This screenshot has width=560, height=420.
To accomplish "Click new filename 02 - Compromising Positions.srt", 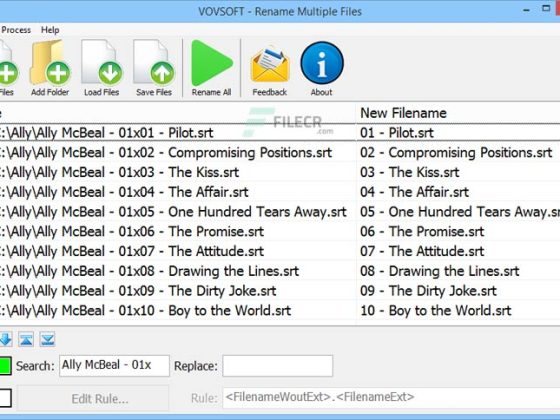I will click(x=456, y=153).
